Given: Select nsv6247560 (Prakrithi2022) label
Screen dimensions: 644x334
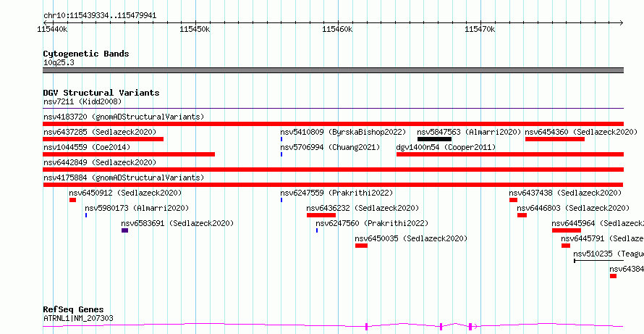Looking at the screenshot, I should click(x=372, y=223).
